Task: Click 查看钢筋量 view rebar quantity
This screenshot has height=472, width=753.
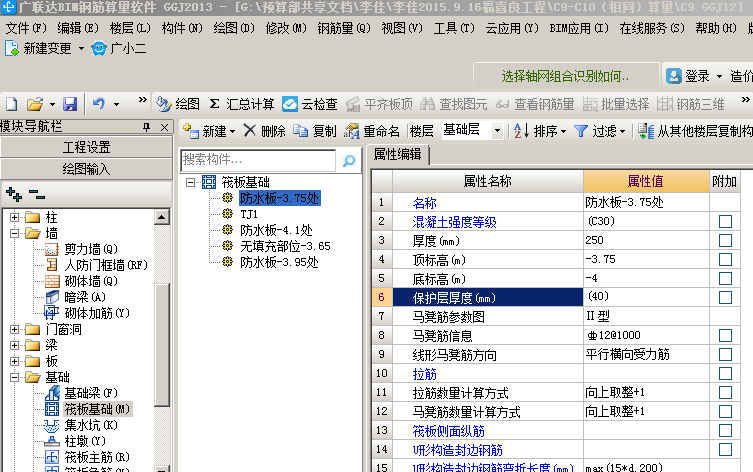Action: click(535, 104)
